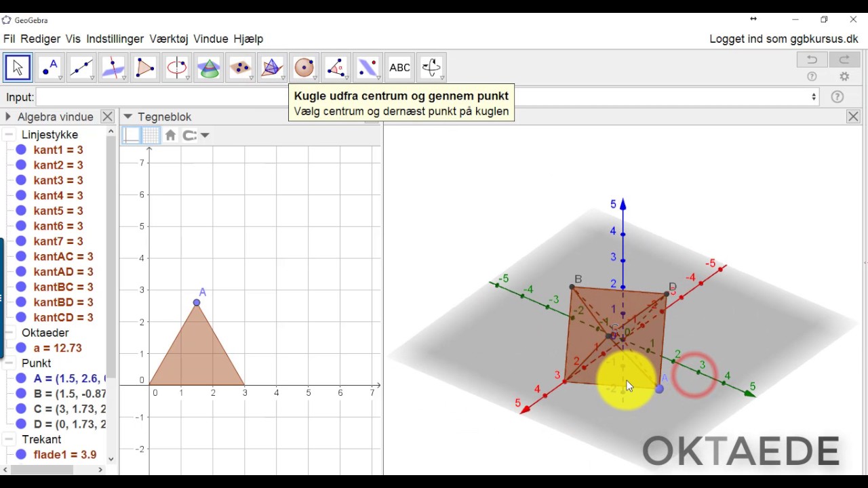
Task: Select the ABC text tool
Action: pos(400,68)
